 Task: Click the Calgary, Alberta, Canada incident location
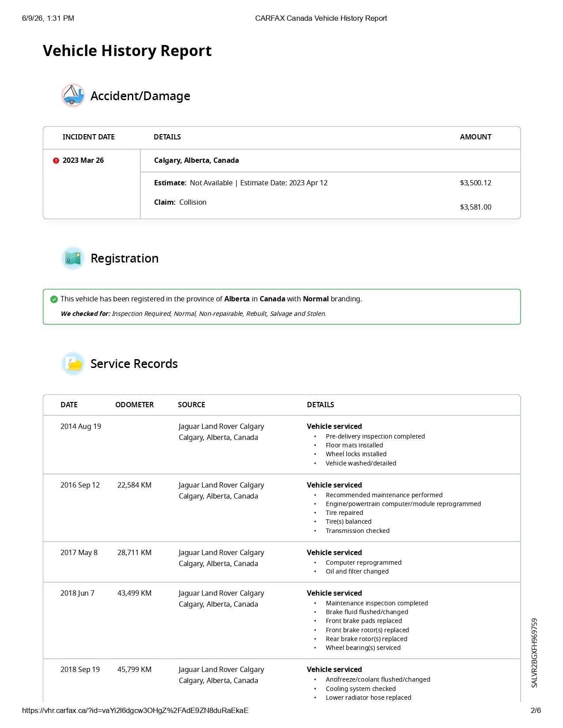tap(196, 161)
